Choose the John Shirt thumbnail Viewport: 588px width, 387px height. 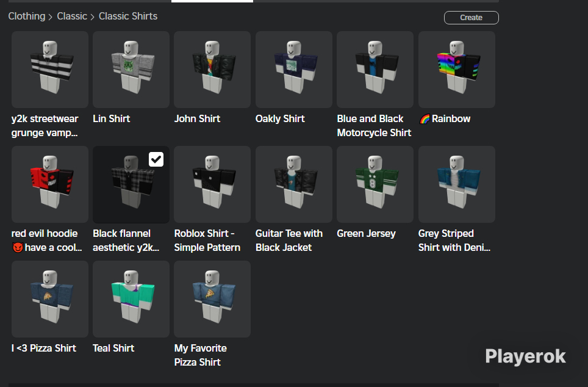pyautogui.click(x=212, y=70)
